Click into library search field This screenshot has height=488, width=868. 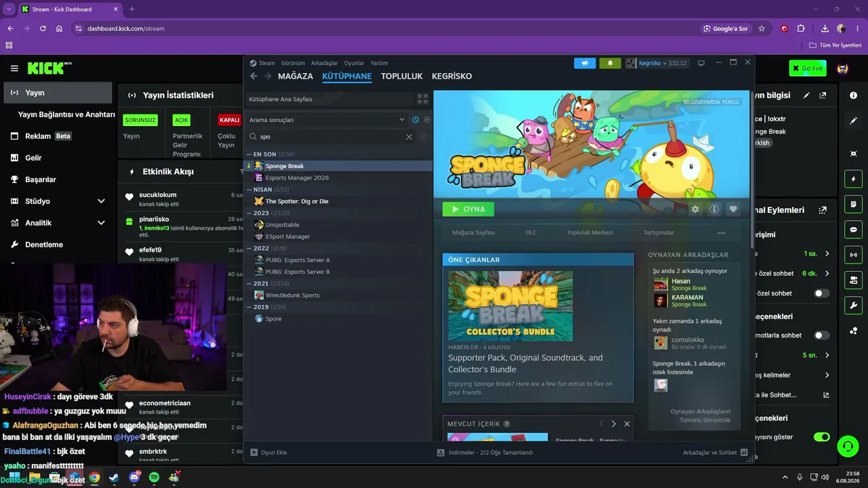[331, 137]
